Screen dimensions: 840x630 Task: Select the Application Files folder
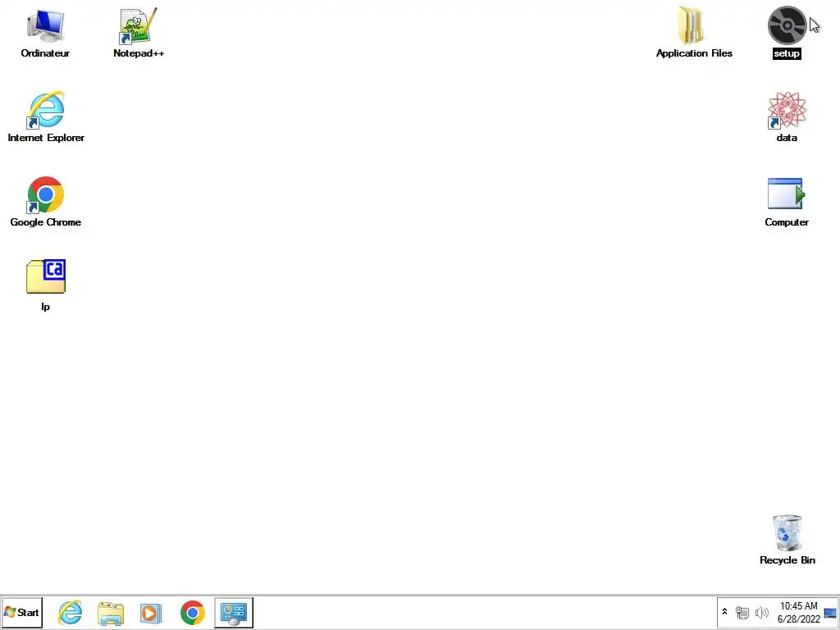pyautogui.click(x=691, y=25)
